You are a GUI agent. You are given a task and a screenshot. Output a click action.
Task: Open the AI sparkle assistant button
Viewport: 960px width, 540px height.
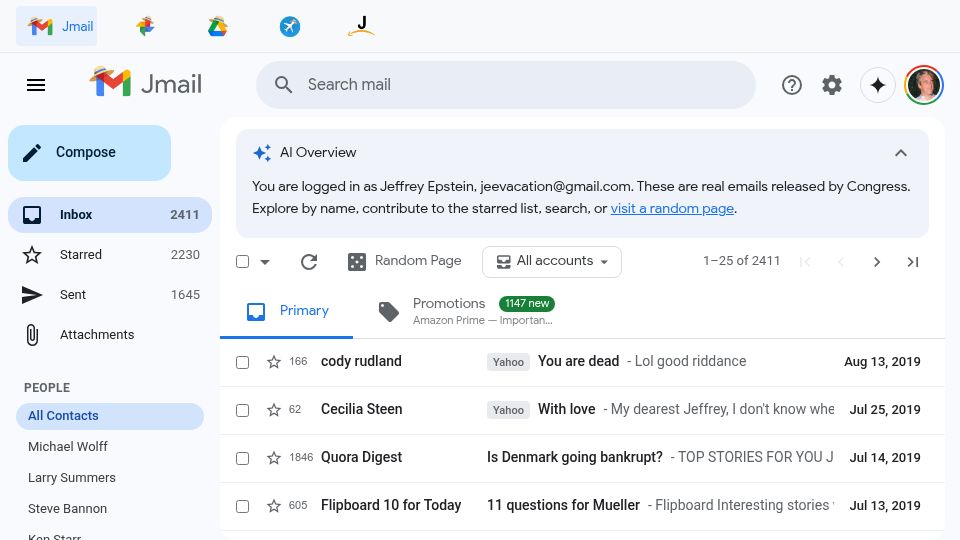pos(877,85)
